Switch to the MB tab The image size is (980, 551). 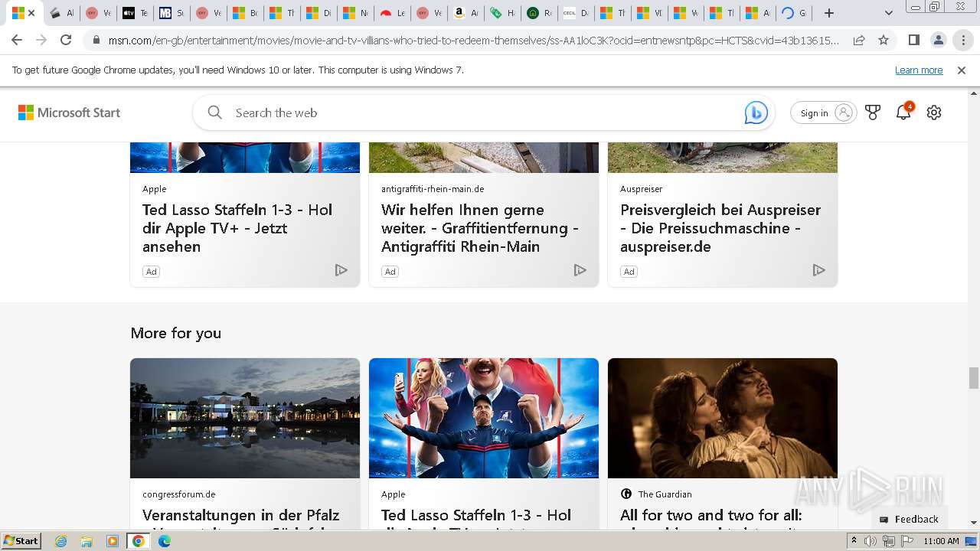[x=171, y=13]
